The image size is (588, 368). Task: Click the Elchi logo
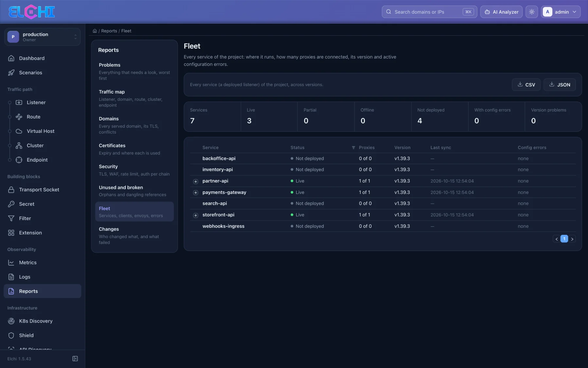(x=31, y=12)
